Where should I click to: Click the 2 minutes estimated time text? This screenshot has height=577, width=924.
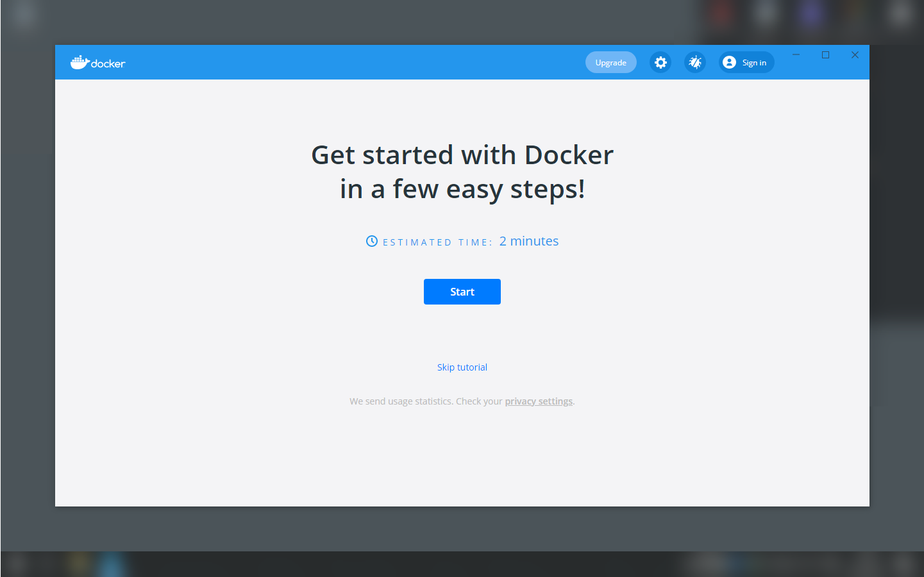(x=529, y=241)
